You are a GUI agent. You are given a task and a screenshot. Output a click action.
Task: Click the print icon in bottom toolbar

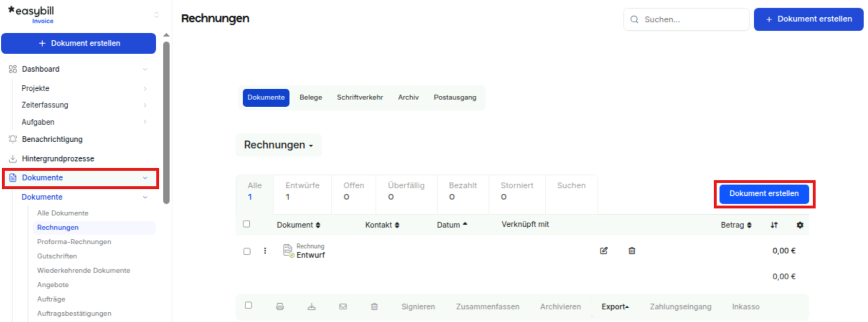[x=280, y=307]
